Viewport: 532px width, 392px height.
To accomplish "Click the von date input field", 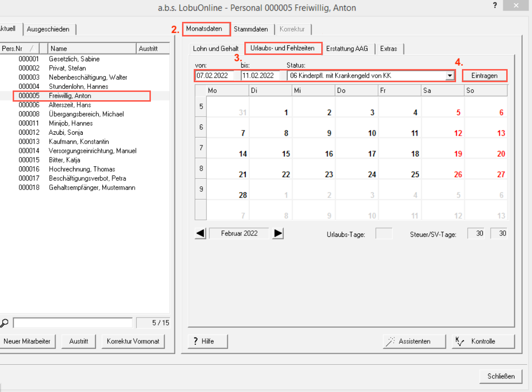I will (214, 76).
